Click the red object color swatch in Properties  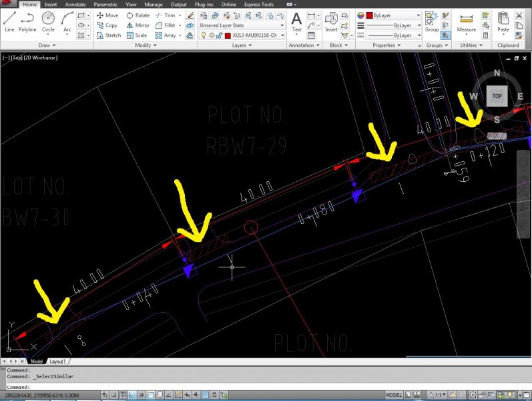[369, 15]
